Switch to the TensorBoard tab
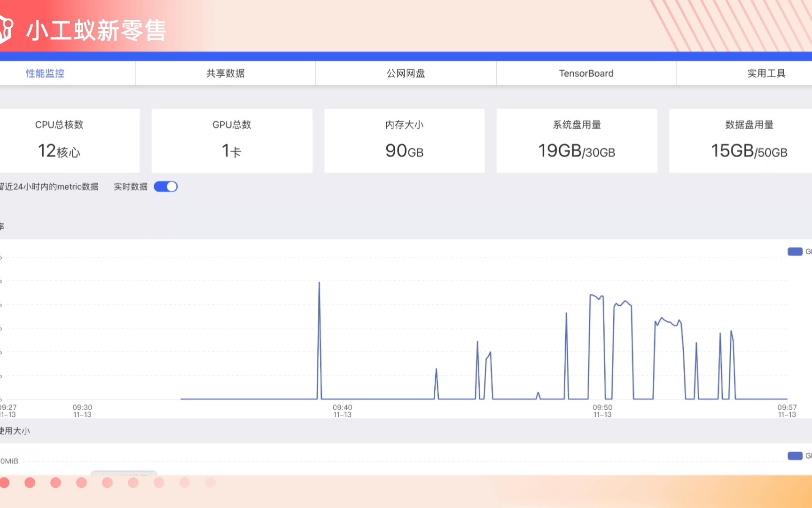 point(586,73)
